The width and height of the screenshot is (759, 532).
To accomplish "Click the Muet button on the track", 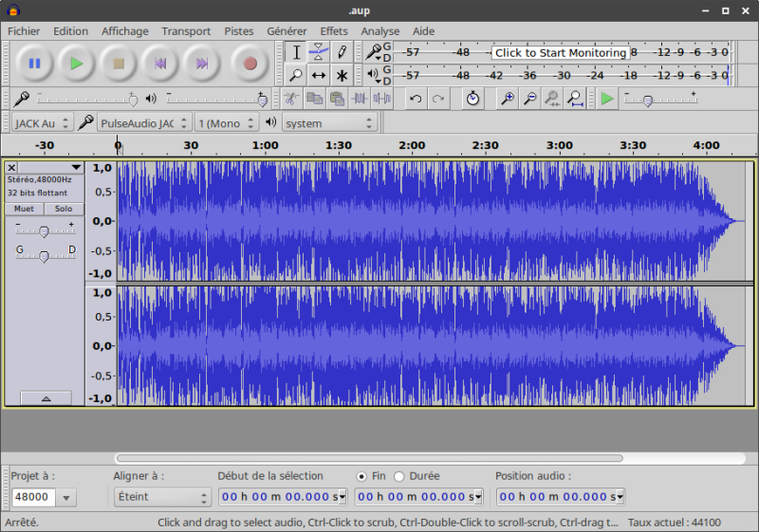I will click(24, 209).
